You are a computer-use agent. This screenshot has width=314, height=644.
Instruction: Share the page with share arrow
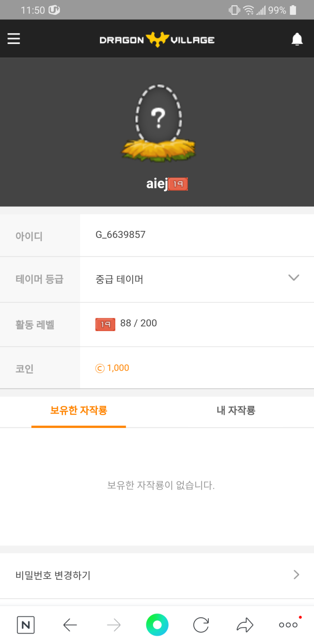(245, 625)
